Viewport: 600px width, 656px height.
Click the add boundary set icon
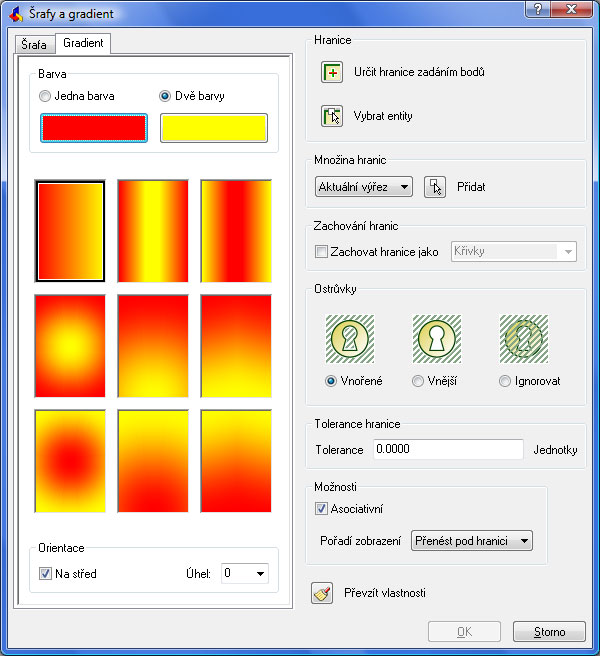point(434,187)
